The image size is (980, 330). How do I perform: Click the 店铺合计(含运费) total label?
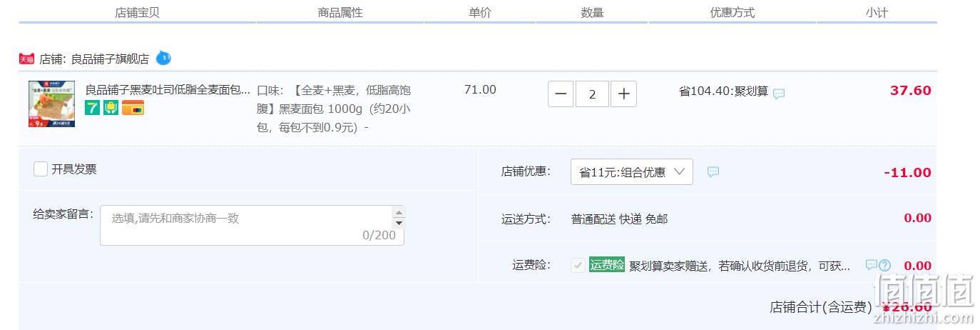pyautogui.click(x=821, y=307)
